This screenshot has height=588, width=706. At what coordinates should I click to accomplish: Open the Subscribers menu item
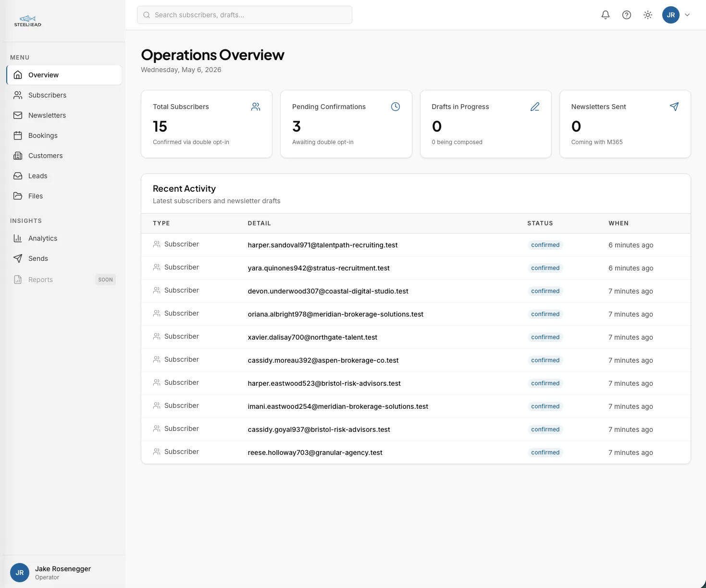pos(64,95)
